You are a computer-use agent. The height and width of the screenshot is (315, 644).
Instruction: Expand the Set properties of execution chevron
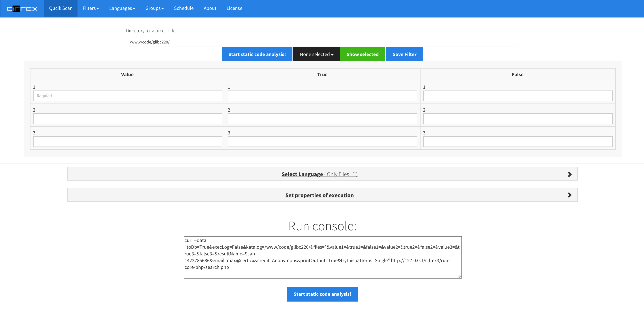pyautogui.click(x=569, y=195)
